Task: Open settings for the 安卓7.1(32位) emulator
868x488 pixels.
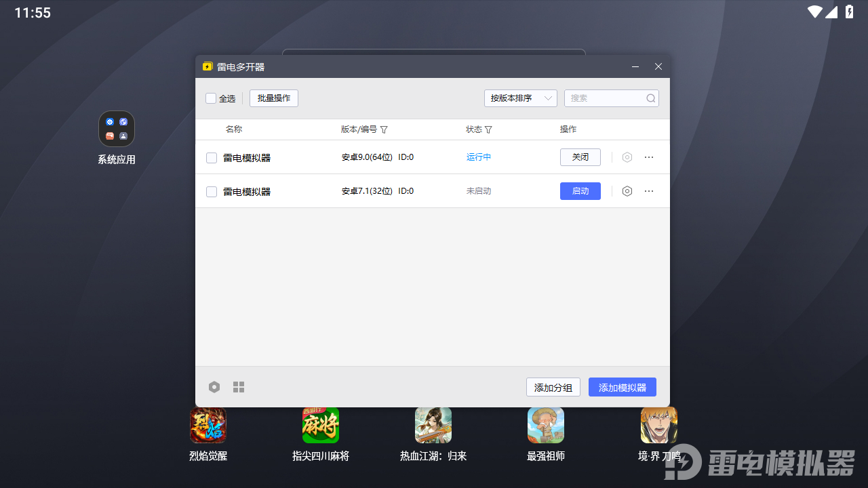Action: 627,191
